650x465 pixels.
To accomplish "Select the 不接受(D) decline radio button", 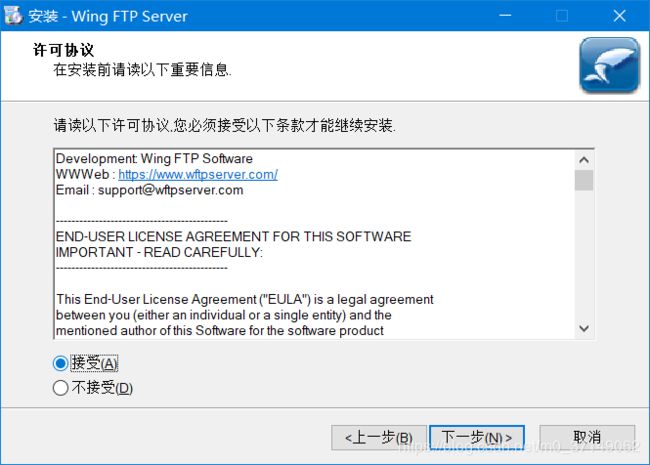I will (61, 388).
